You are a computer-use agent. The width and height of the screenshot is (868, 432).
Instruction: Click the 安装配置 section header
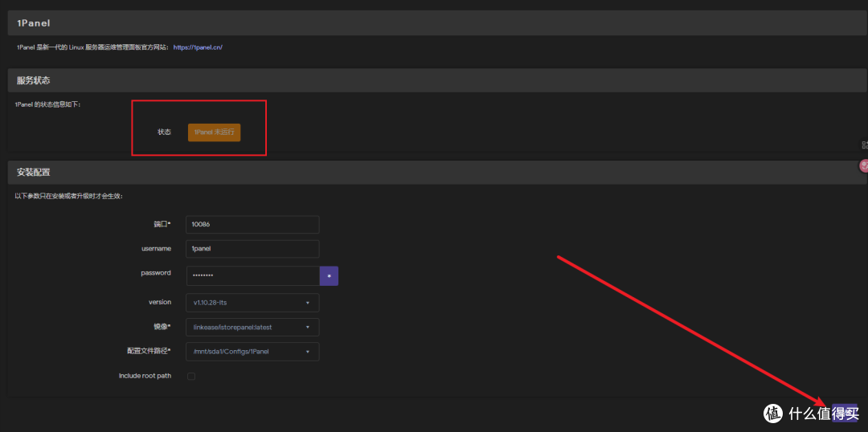(437, 172)
